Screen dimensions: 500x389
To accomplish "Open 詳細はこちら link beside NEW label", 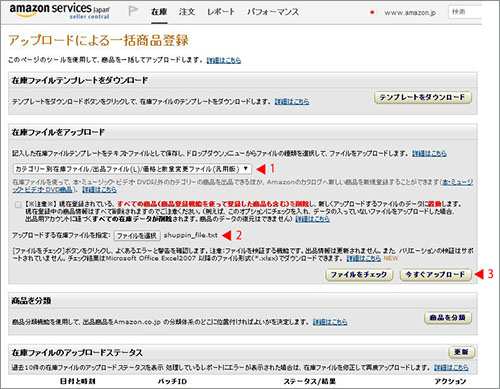I will [364, 258].
